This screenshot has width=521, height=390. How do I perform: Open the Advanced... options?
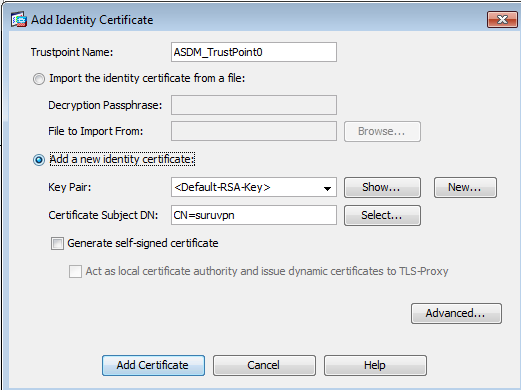point(456,313)
